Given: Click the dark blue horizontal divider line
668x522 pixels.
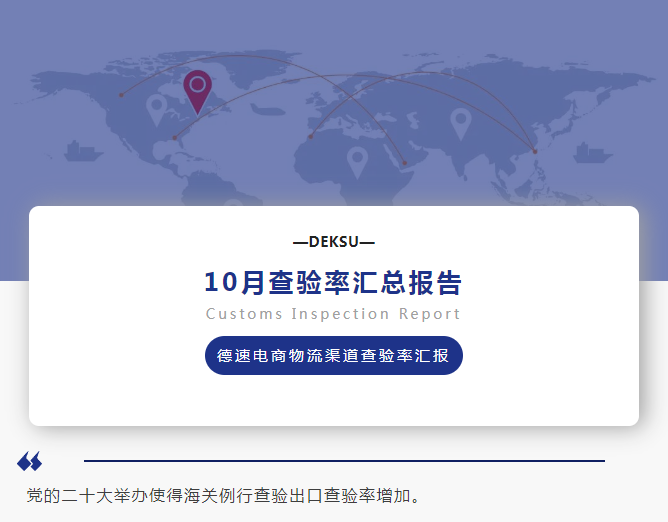Looking at the screenshot, I should [x=344, y=461].
